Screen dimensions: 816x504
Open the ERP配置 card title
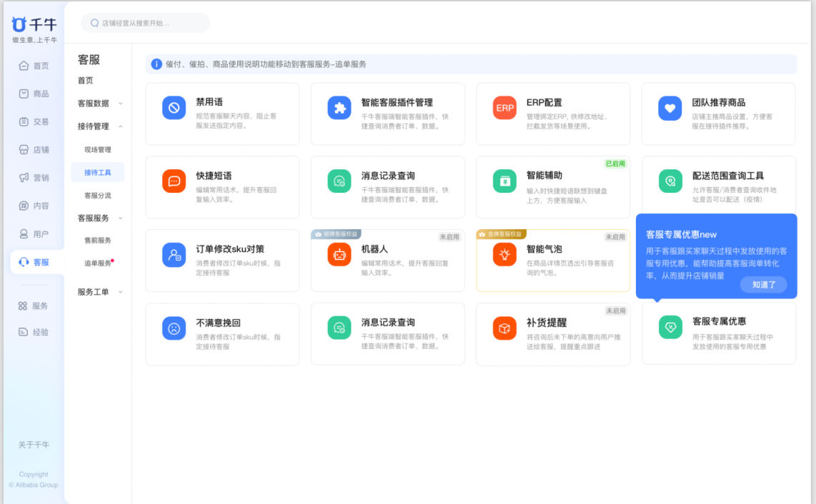[x=544, y=103]
